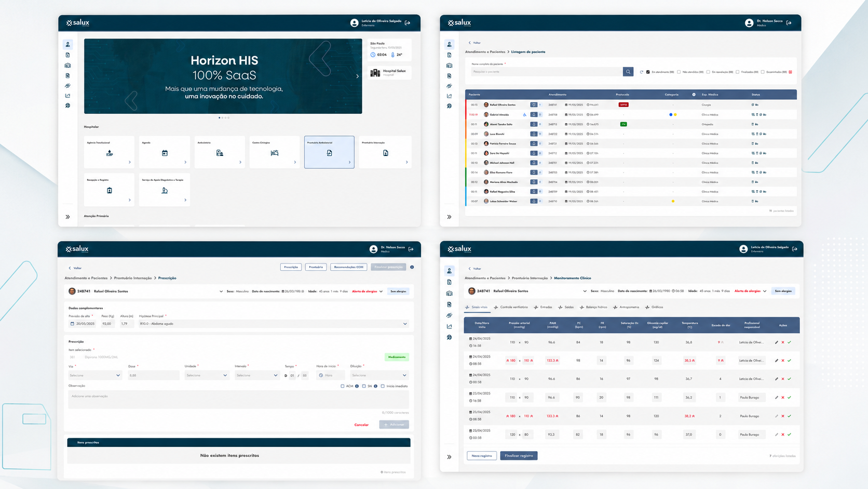Click the Serviço de Apoio Diagnóstico microscope icon

[165, 190]
